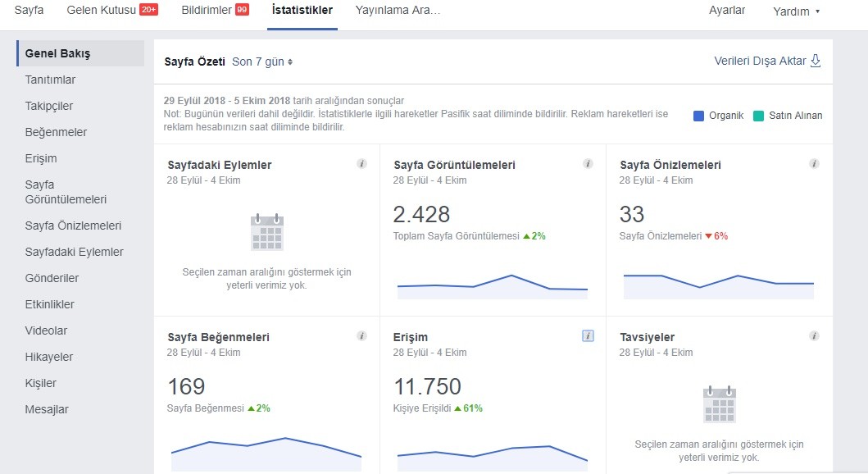Select Takipçiler in the sidebar
This screenshot has width=868, height=474.
click(48, 106)
